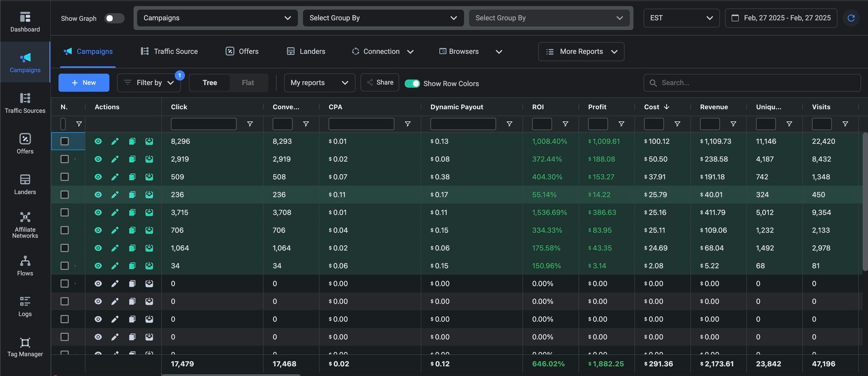The image size is (868, 376).
Task: Disable the Show Row Colors toggle
Action: [412, 83]
